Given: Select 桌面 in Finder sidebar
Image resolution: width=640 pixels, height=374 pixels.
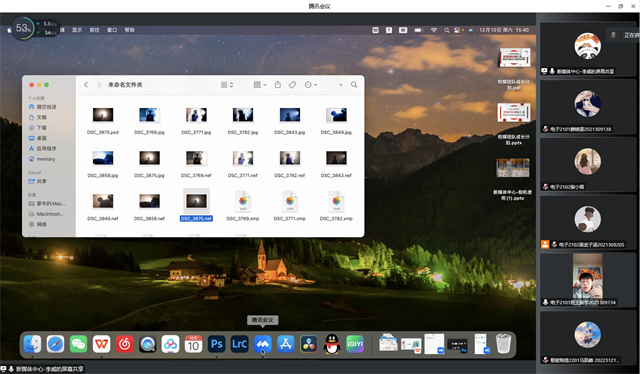Looking at the screenshot, I should point(41,138).
